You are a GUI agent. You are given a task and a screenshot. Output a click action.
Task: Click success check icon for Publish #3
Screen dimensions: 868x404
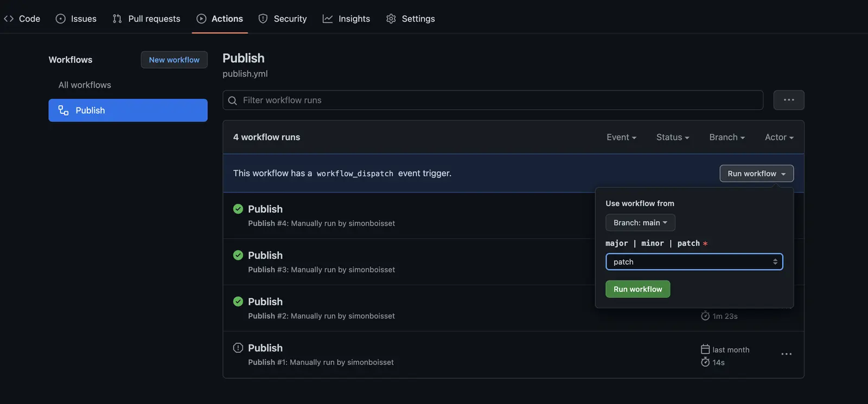(238, 255)
